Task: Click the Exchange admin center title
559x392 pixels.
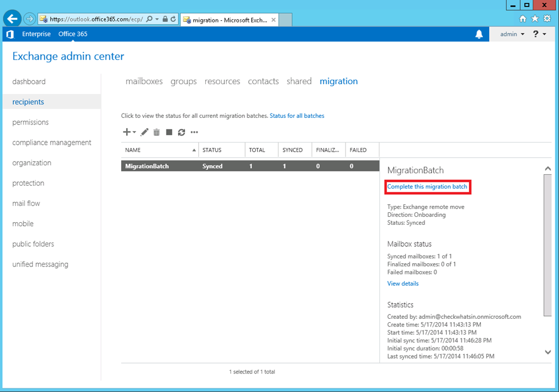Action: [x=68, y=56]
